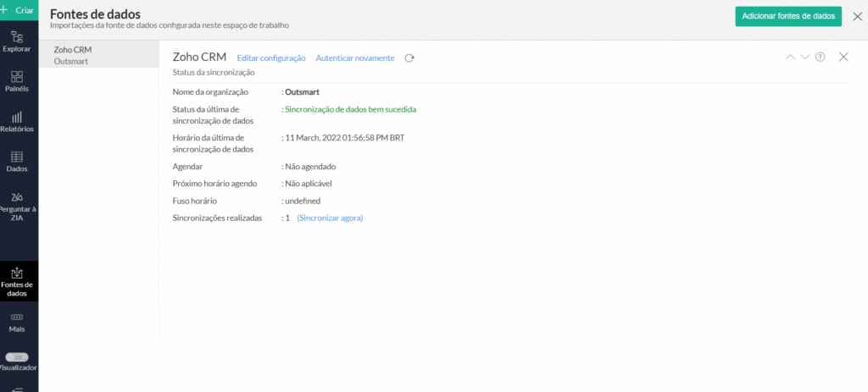Open the Painéis sidebar section
The width and height of the screenshot is (868, 392).
click(x=17, y=81)
